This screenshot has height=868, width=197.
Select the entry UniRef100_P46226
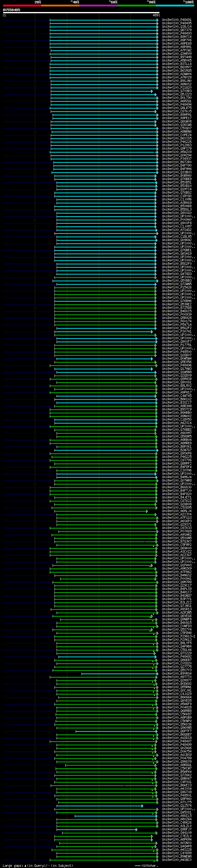pos(176,142)
